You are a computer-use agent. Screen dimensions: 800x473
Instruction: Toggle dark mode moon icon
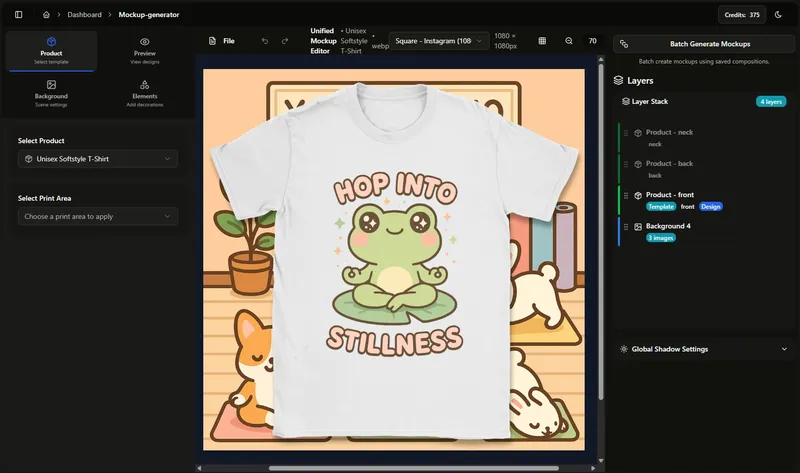click(x=778, y=15)
